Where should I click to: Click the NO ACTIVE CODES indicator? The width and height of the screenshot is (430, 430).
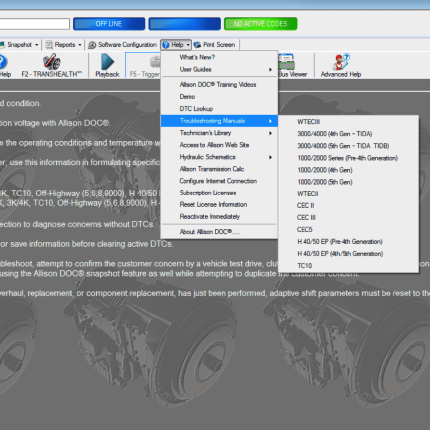point(261,24)
